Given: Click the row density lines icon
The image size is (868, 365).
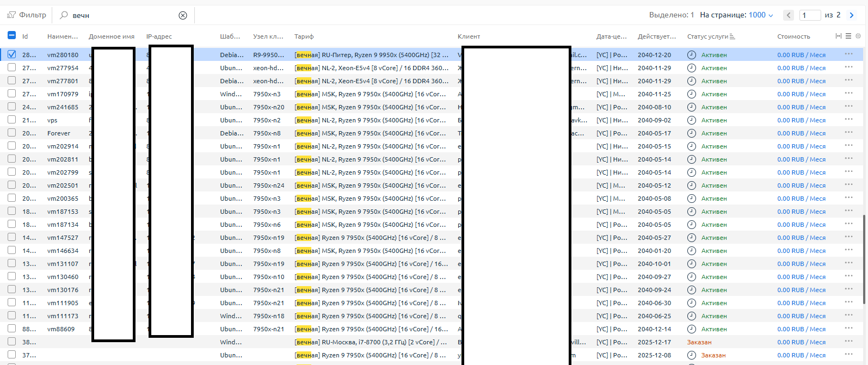Looking at the screenshot, I should coord(848,36).
